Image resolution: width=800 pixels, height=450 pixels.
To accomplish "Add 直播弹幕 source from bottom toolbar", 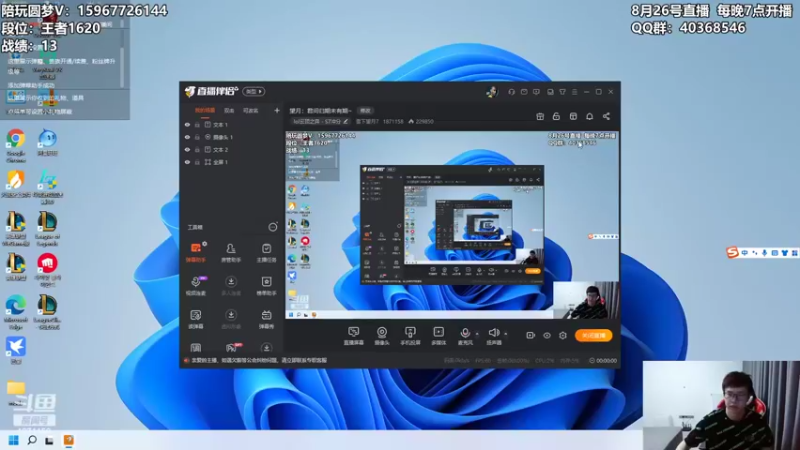I will tap(353, 336).
